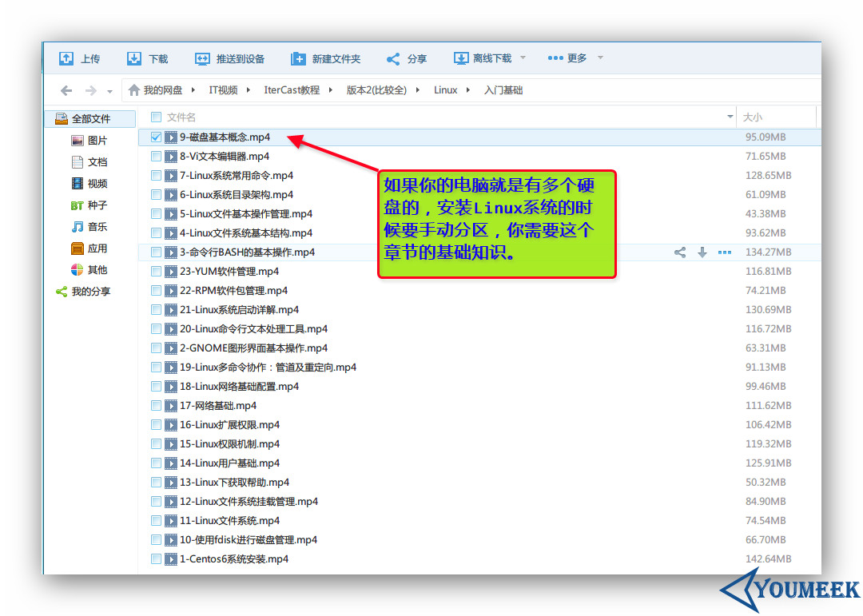Open the Linux folder from the breadcrumb
This screenshot has width=863, height=616.
[x=445, y=89]
